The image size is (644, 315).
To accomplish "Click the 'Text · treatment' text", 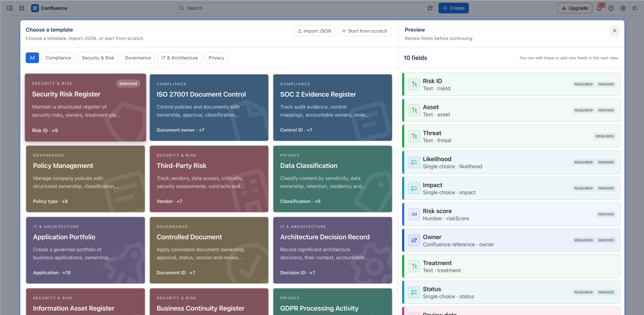I will [x=442, y=271].
